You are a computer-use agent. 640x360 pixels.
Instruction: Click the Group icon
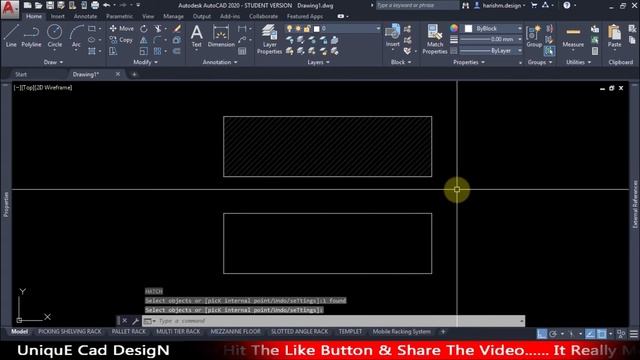click(x=534, y=36)
